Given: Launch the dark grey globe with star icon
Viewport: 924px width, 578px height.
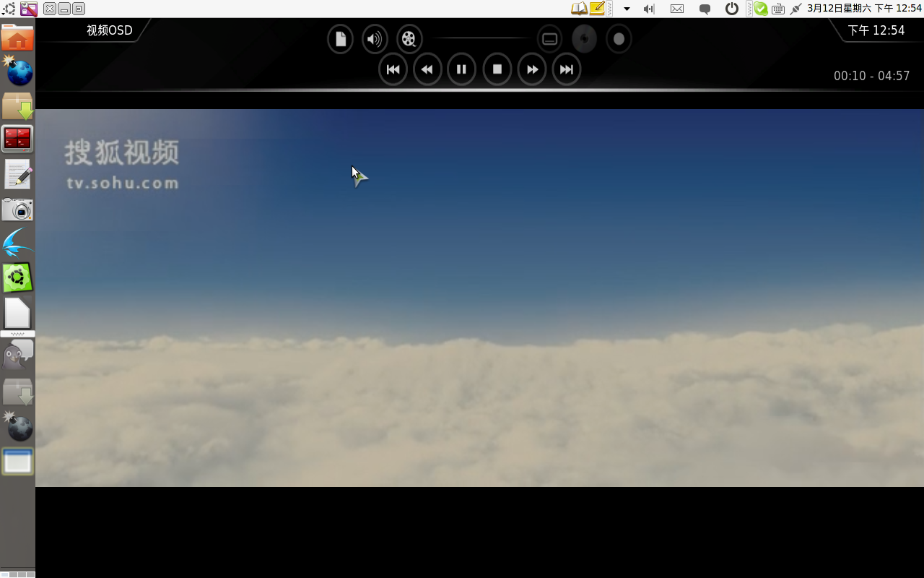Looking at the screenshot, I should tap(18, 426).
